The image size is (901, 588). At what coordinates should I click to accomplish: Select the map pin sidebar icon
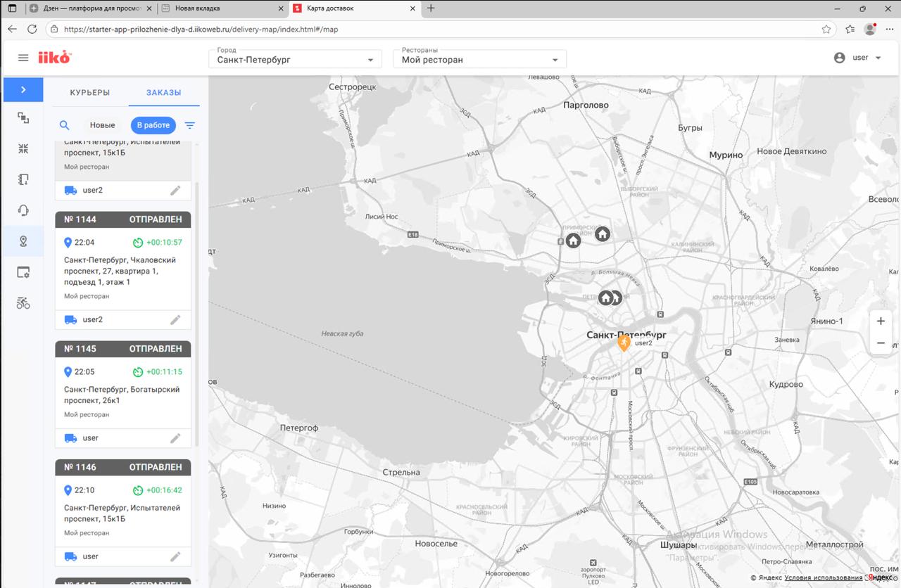click(x=23, y=241)
